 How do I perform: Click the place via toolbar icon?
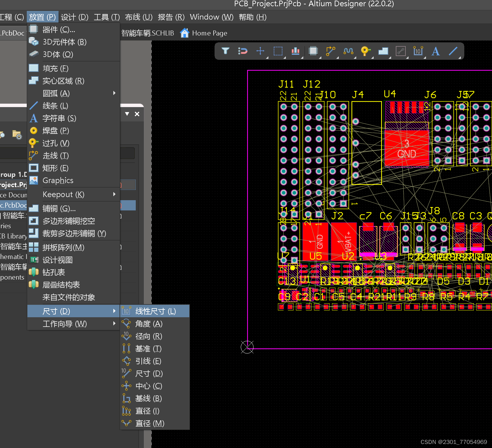pos(365,51)
